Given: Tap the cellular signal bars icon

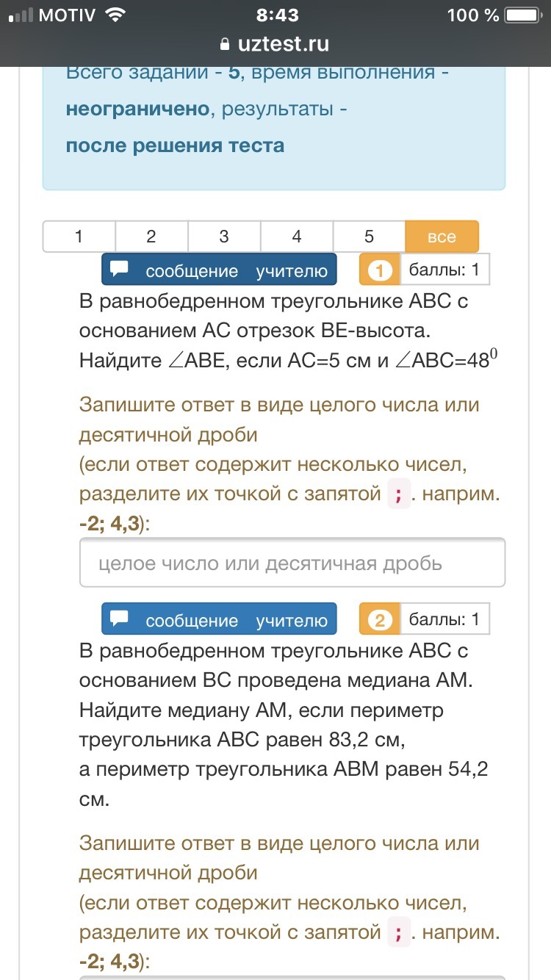Looking at the screenshot, I should coord(18,15).
